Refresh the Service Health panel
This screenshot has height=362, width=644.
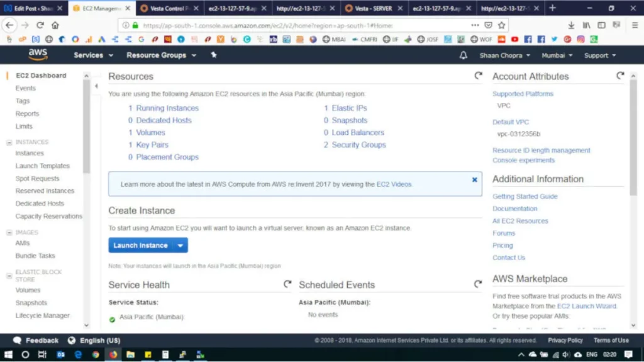pyautogui.click(x=287, y=284)
